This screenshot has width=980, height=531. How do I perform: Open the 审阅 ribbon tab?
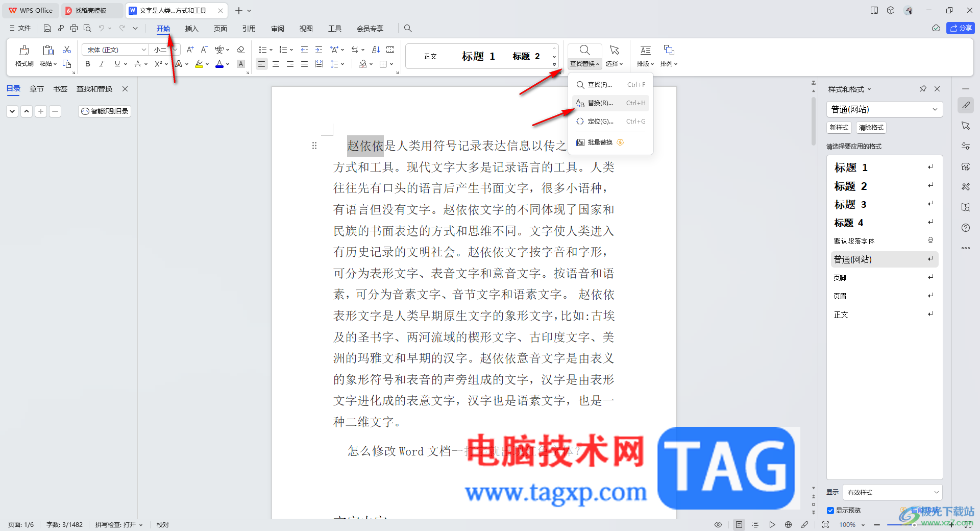point(278,29)
